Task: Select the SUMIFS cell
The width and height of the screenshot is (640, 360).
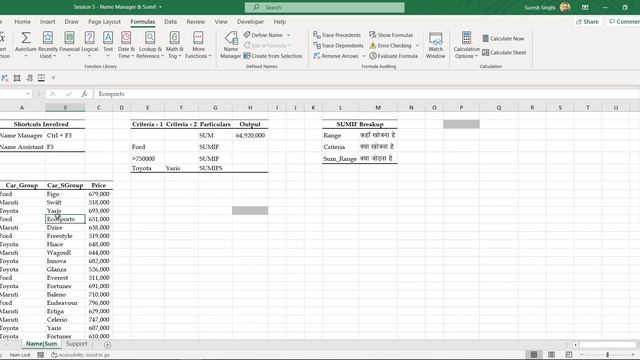Action: coord(215,168)
